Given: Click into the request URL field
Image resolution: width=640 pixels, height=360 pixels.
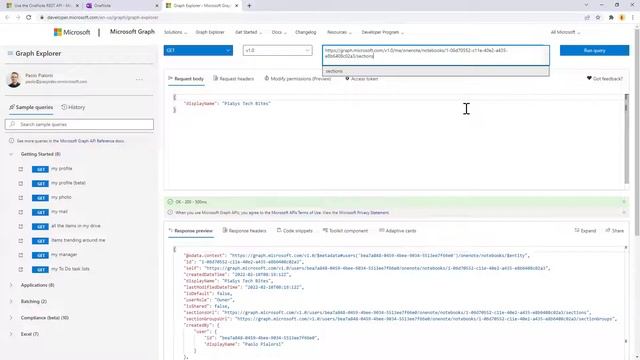Looking at the screenshot, I should (436, 55).
